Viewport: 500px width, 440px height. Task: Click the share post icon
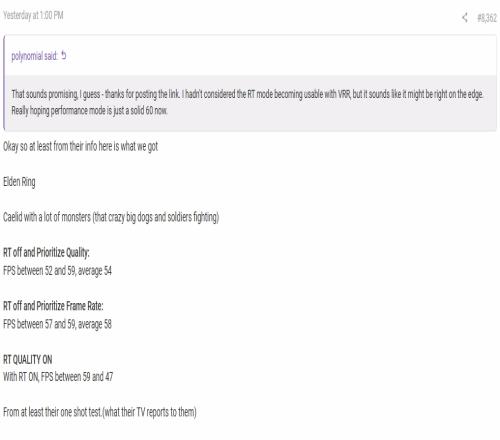point(465,17)
